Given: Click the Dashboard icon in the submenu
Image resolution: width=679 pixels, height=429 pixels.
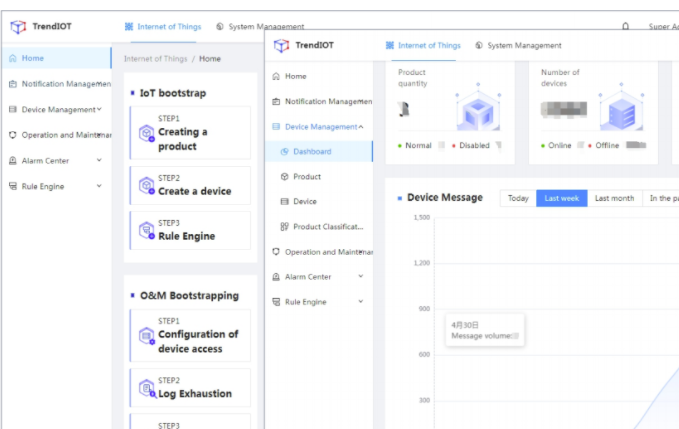Looking at the screenshot, I should (x=285, y=152).
